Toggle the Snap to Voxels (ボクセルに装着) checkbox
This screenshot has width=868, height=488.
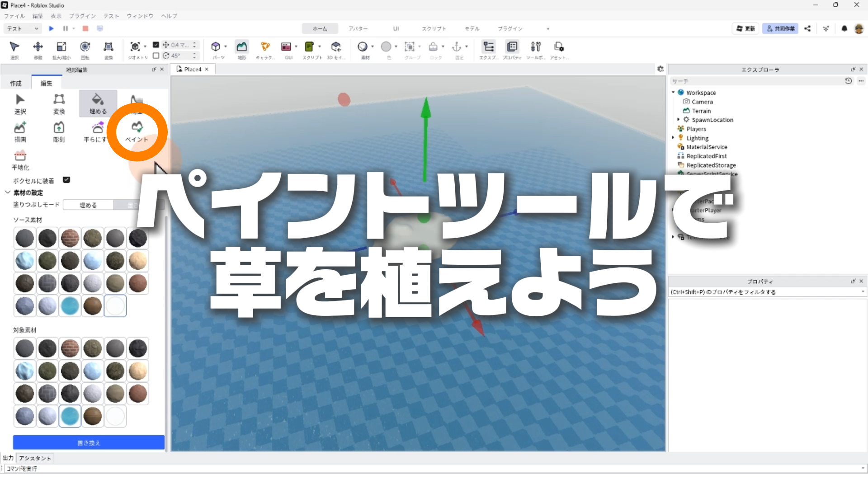(x=66, y=180)
